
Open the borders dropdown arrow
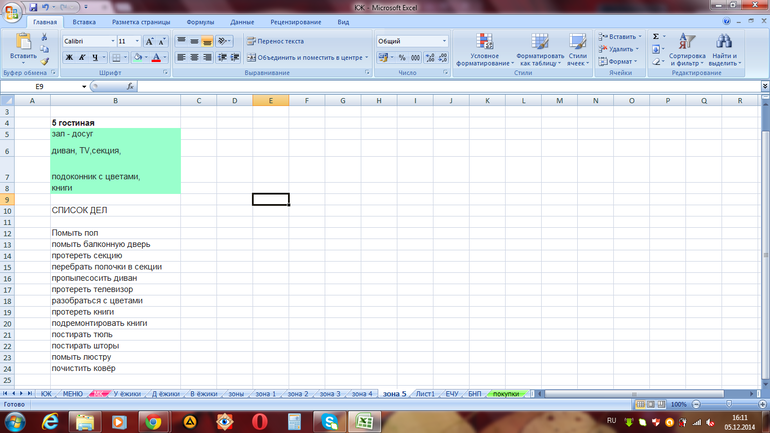click(x=125, y=57)
